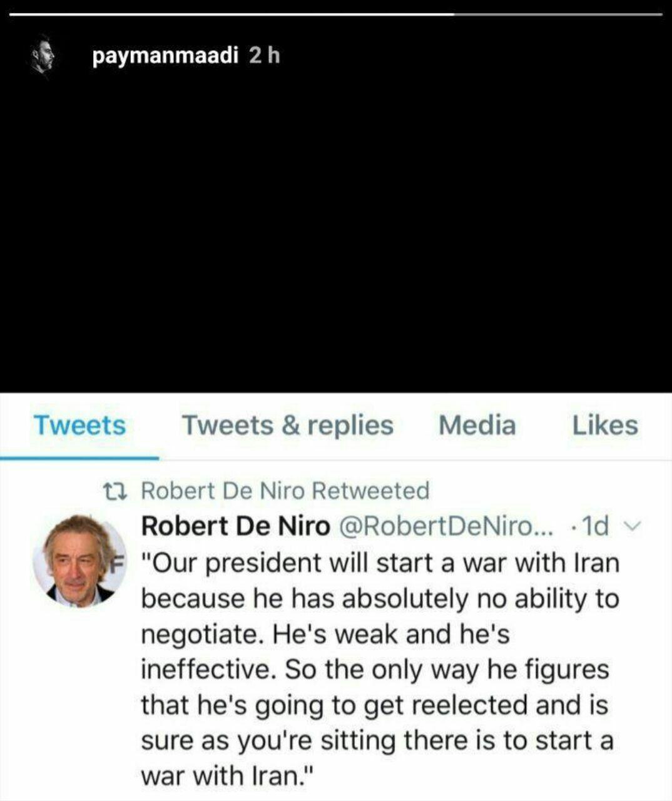Screen dimensions: 672x801
Task: Click the retweet arrows icon
Action: 115,491
